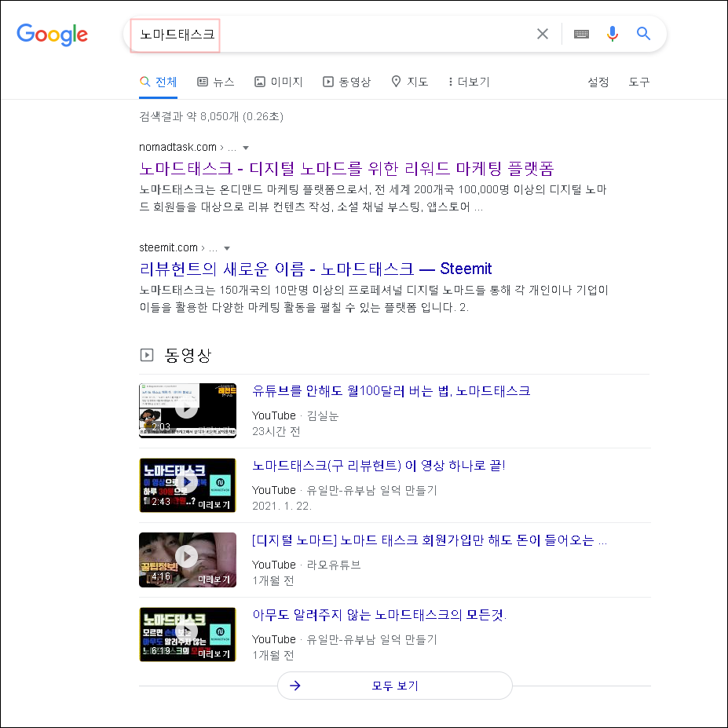728x728 pixels.
Task: Click the magnifying glass search button
Action: click(643, 34)
